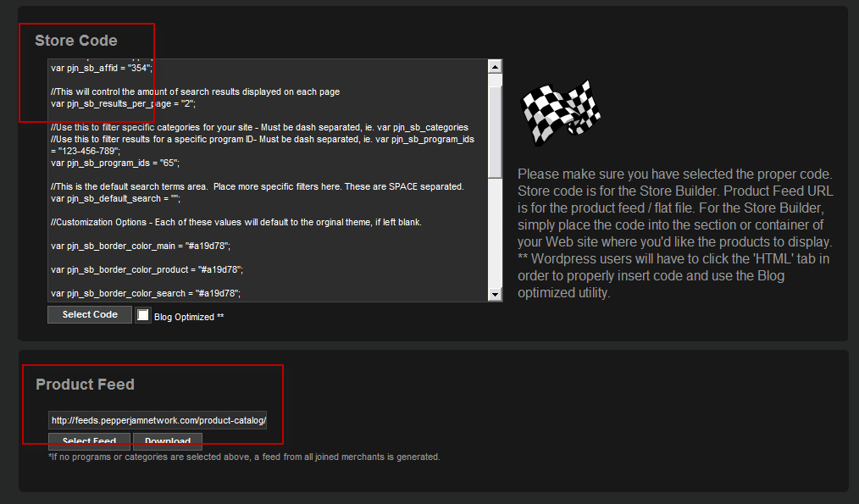
Task: Enable the Blog Optimized checkbox
Action: (x=143, y=315)
